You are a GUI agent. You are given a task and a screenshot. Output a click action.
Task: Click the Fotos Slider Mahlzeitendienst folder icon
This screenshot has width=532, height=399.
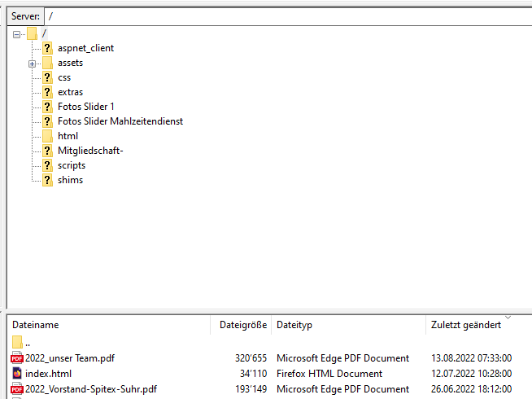[47, 121]
